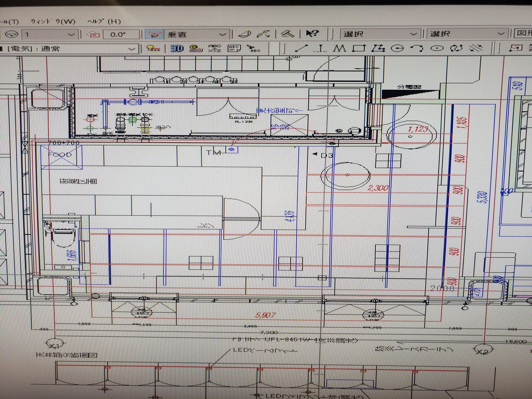Screen dimensions: 532x399
Task: Select the circle tool
Action: (x=397, y=48)
